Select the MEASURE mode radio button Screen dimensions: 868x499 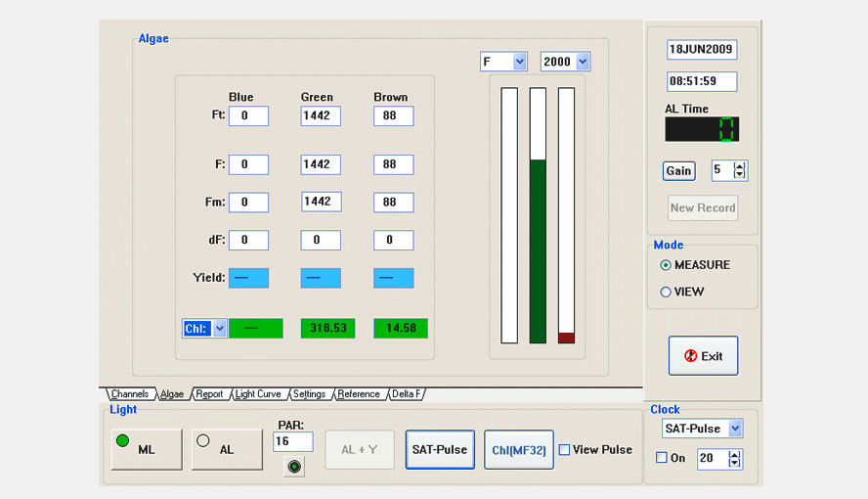(x=666, y=265)
